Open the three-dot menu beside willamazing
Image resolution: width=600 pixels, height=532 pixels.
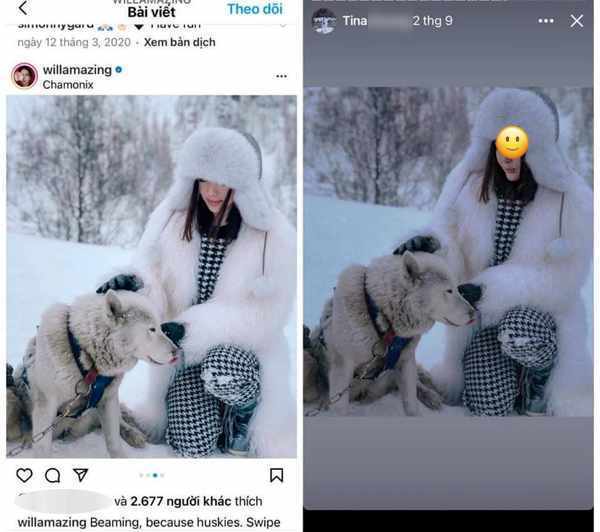pos(282,76)
